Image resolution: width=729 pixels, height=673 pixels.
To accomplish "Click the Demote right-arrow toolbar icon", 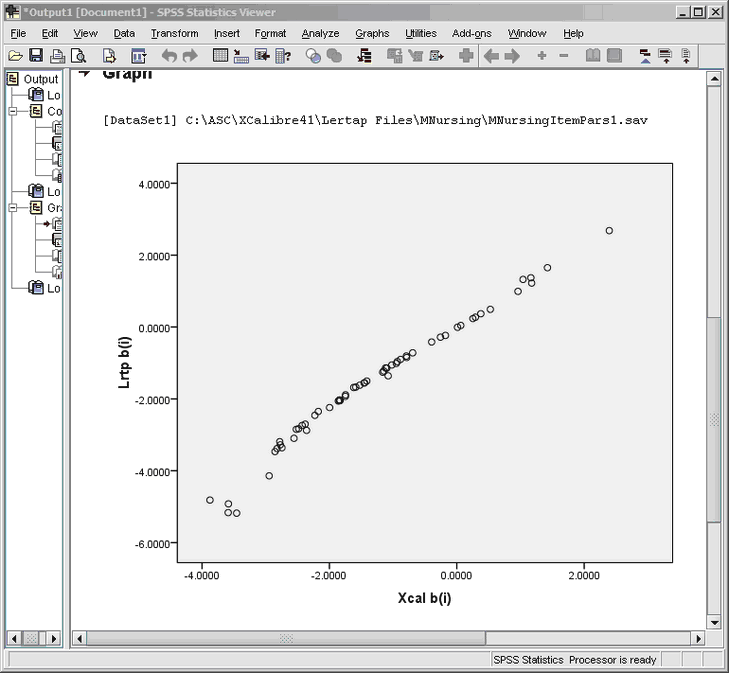I will (x=512, y=56).
